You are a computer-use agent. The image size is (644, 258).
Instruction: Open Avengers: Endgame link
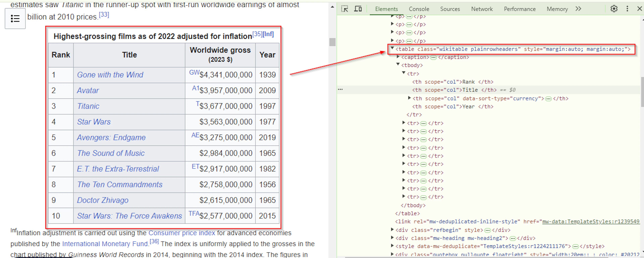[111, 137]
